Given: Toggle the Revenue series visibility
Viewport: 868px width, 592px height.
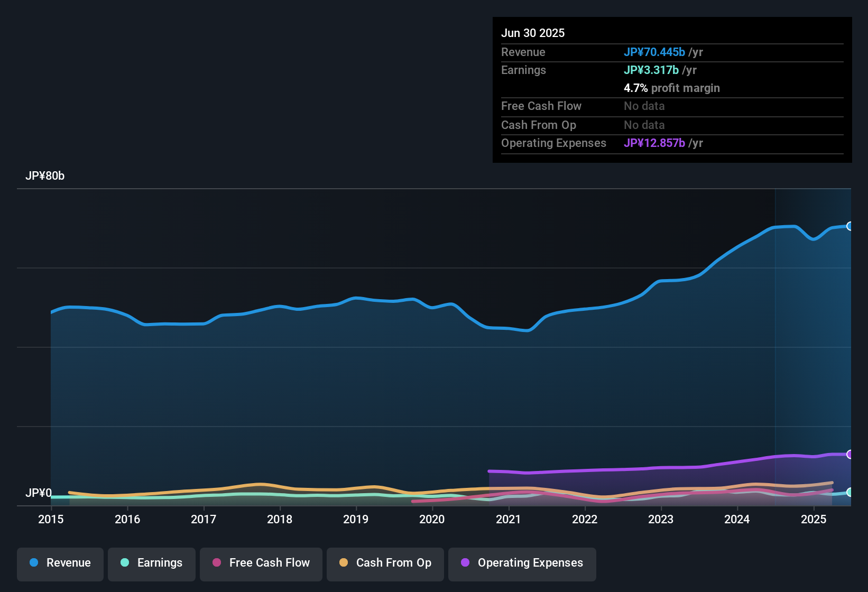Looking at the screenshot, I should click(x=60, y=563).
